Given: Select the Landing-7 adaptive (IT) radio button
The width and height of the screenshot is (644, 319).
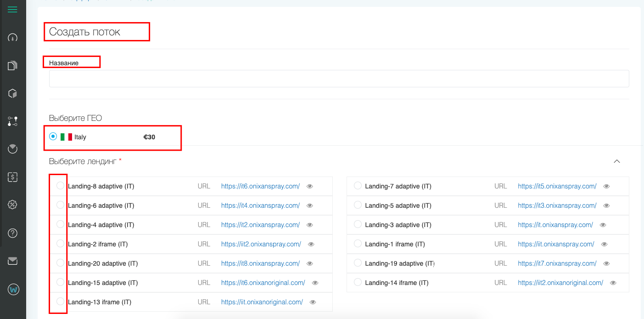Looking at the screenshot, I should click(x=358, y=186).
